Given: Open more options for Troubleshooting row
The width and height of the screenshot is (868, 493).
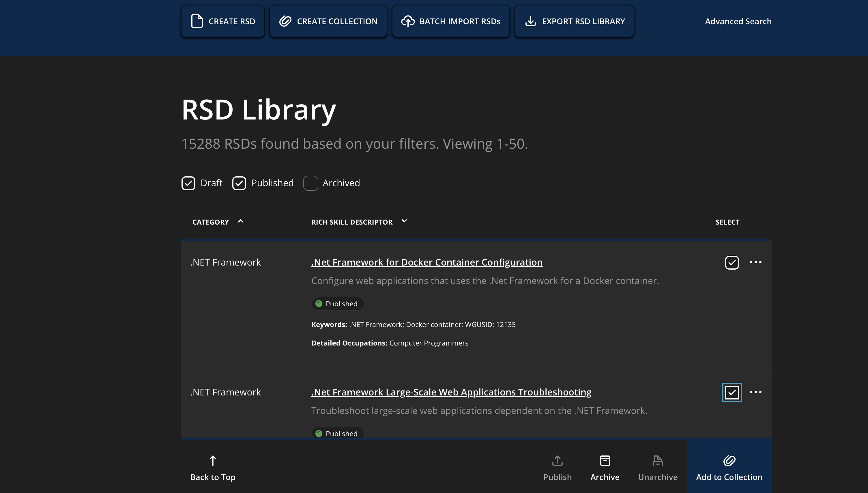Looking at the screenshot, I should pyautogui.click(x=756, y=392).
